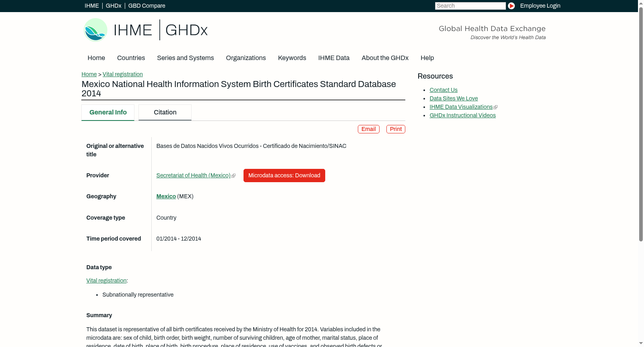Open Employee Login
This screenshot has height=347, width=644.
pos(540,6)
